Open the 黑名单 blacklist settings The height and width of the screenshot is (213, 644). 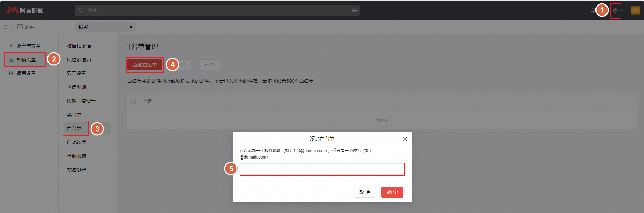tap(74, 115)
